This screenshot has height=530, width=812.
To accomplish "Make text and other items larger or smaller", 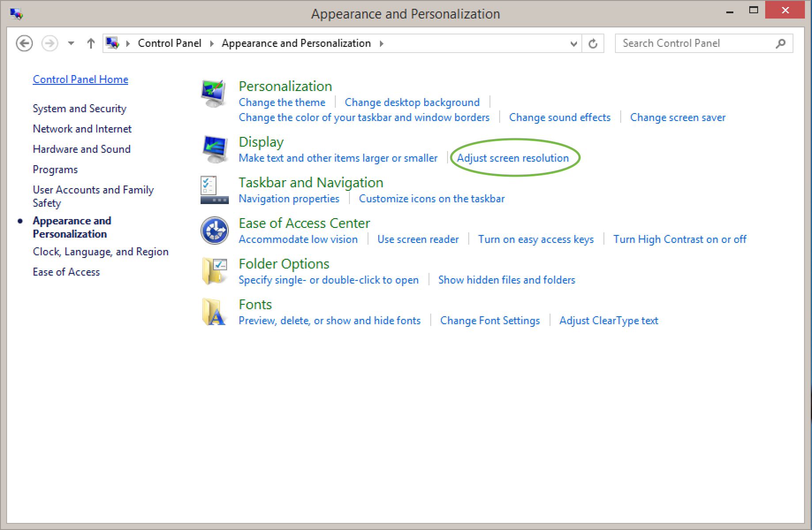I will tap(338, 158).
